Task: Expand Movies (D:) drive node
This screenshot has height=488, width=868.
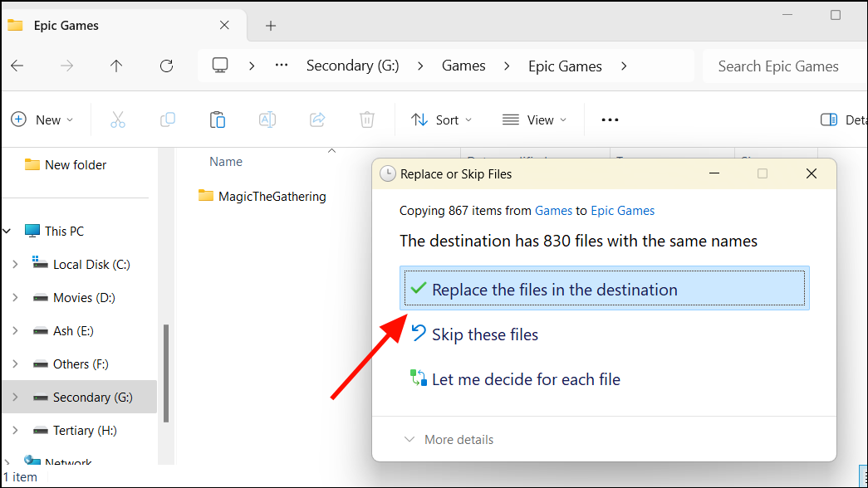Action: tap(16, 298)
